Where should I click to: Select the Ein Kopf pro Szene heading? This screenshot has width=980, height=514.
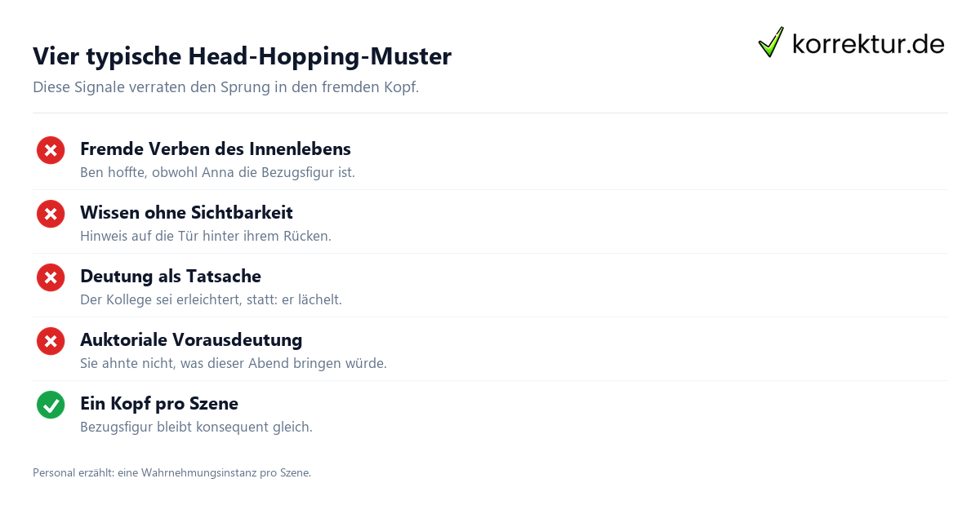(159, 404)
